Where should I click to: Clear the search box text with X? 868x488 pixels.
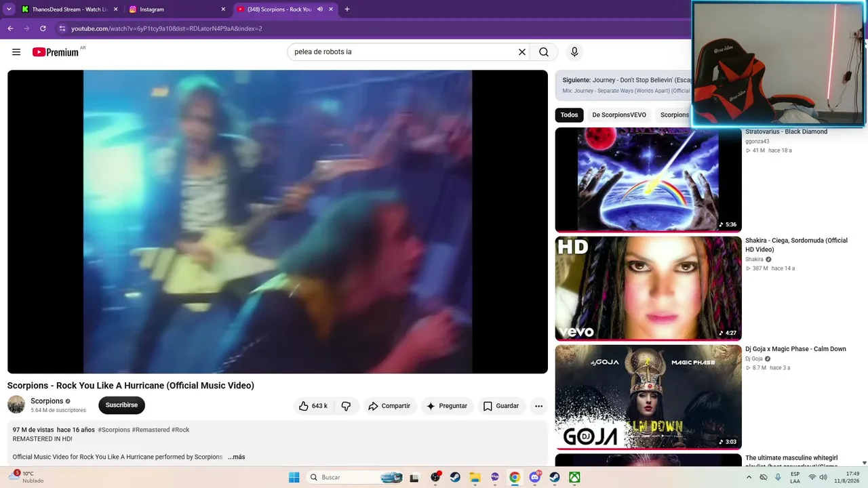[x=522, y=52]
